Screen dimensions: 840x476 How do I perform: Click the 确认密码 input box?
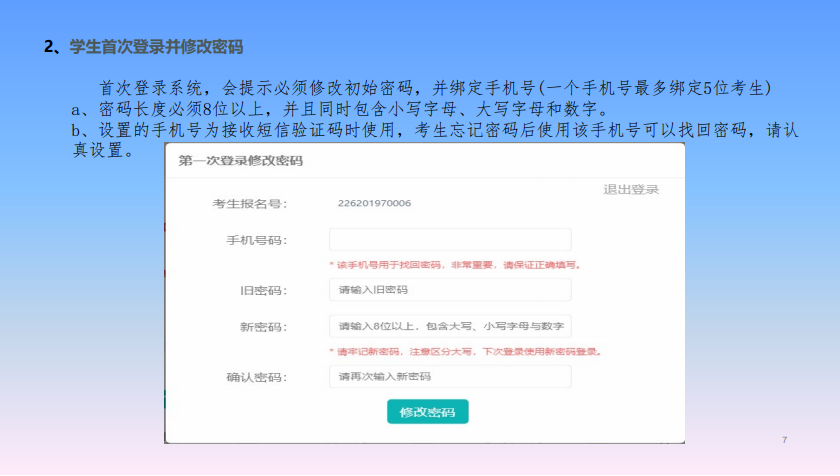pyautogui.click(x=450, y=377)
